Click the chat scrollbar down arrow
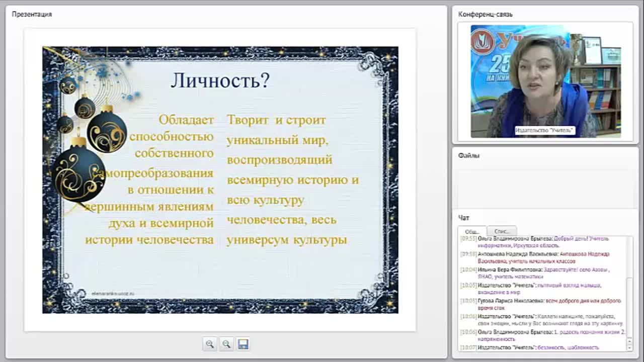Viewport: 644px width, 362px height. click(629, 348)
